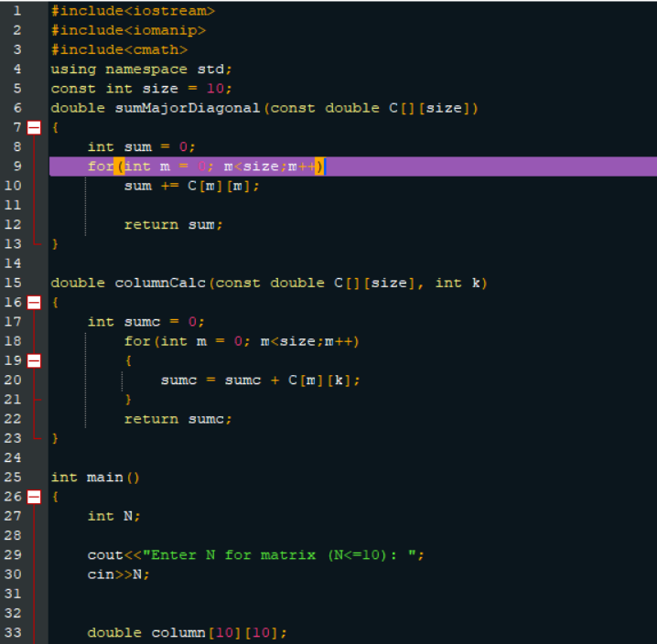The image size is (657, 644).
Task: Click on 'int main()' declaration
Action: coord(95,478)
